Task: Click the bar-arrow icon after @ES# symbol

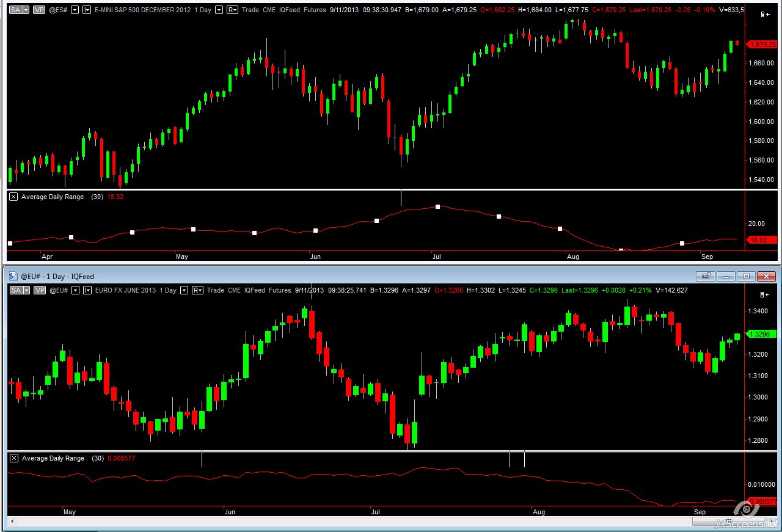Action: point(87,10)
